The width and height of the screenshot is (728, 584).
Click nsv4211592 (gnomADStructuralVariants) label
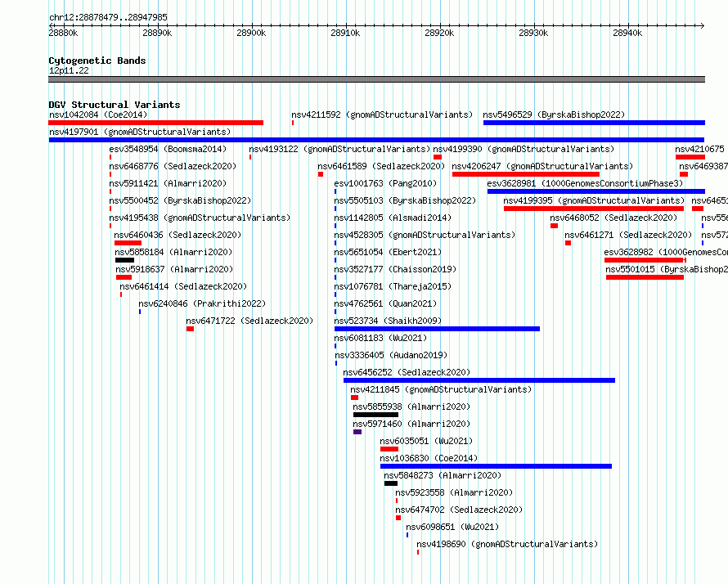point(382,115)
